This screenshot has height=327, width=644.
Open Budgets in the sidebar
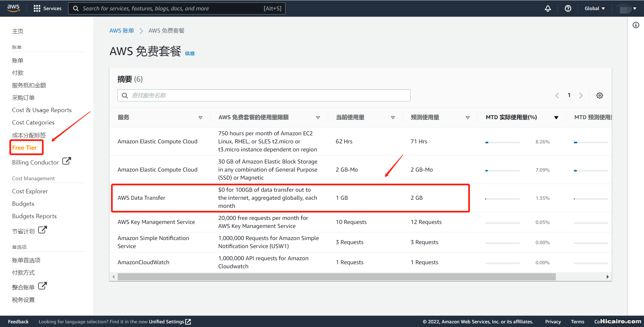click(23, 204)
